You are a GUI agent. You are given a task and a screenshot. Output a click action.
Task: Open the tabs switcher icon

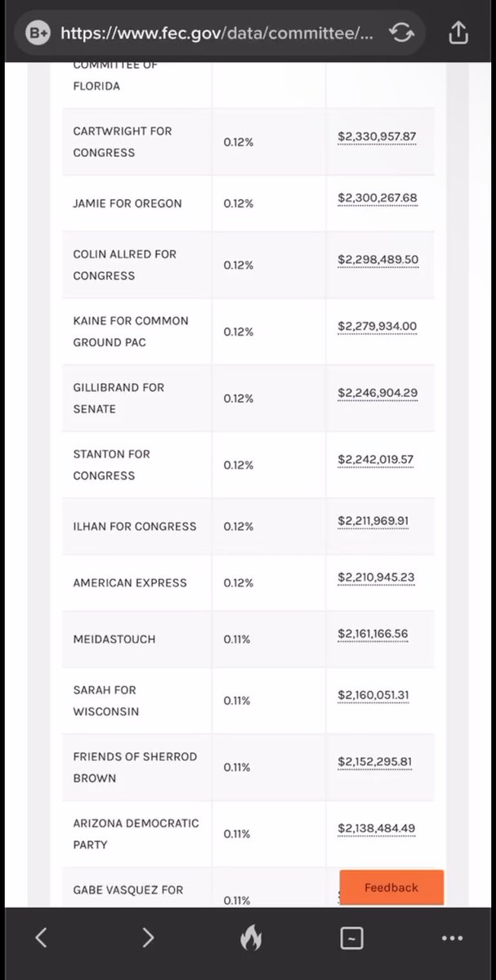click(351, 938)
